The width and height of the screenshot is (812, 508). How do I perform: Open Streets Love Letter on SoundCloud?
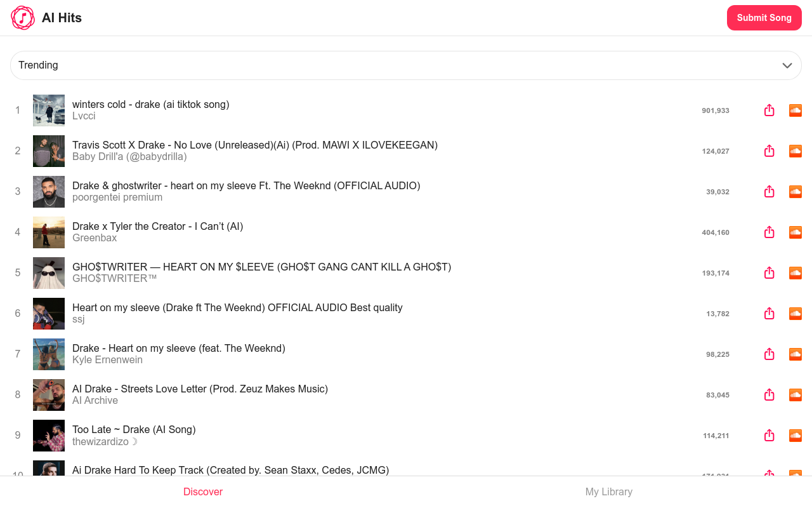(x=796, y=395)
